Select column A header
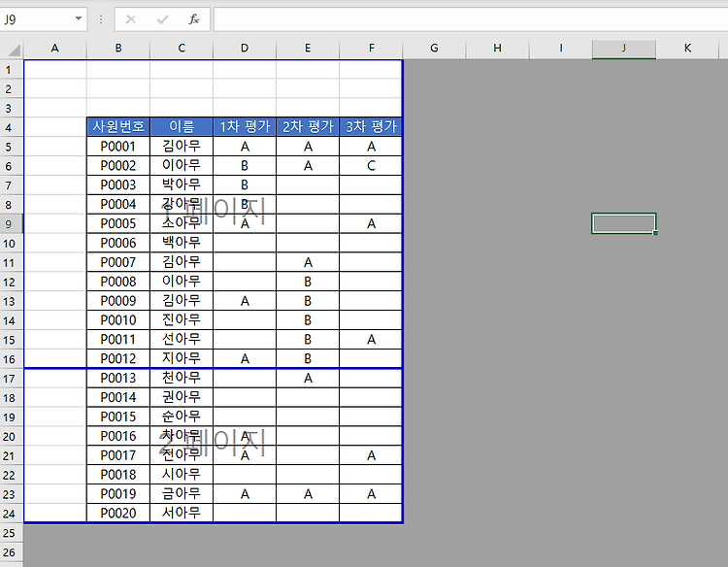Viewport: 728px width, 567px height. pos(54,49)
